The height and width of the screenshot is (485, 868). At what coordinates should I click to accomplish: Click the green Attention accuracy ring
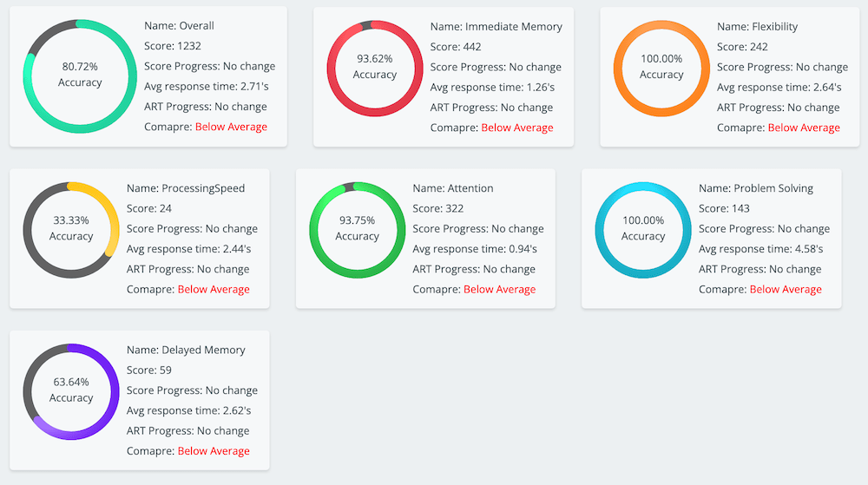pyautogui.click(x=358, y=229)
